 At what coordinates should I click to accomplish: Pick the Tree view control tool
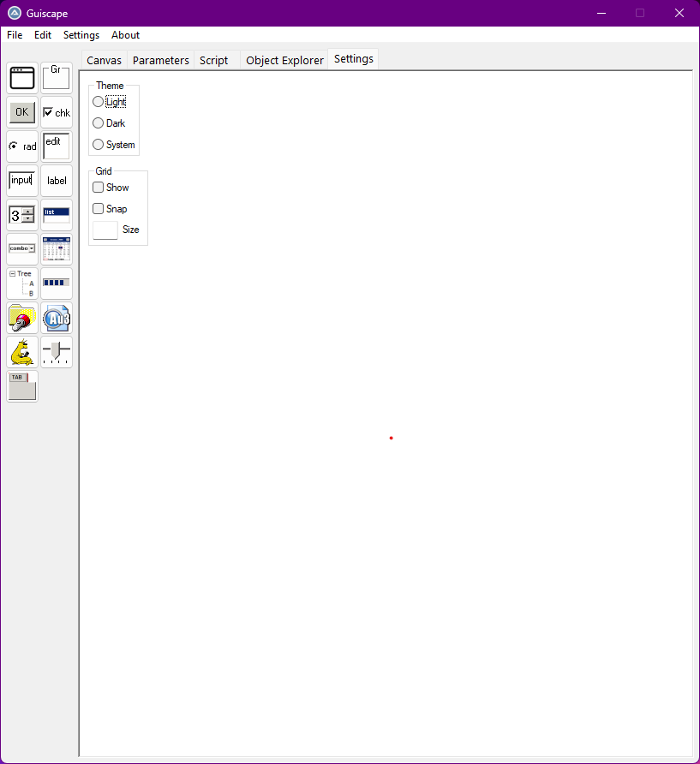pos(22,284)
